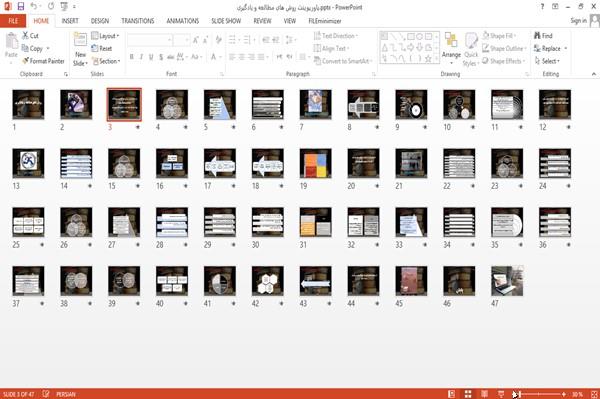Open the Select dropdown in Editing
600x399 pixels.
[x=547, y=61]
